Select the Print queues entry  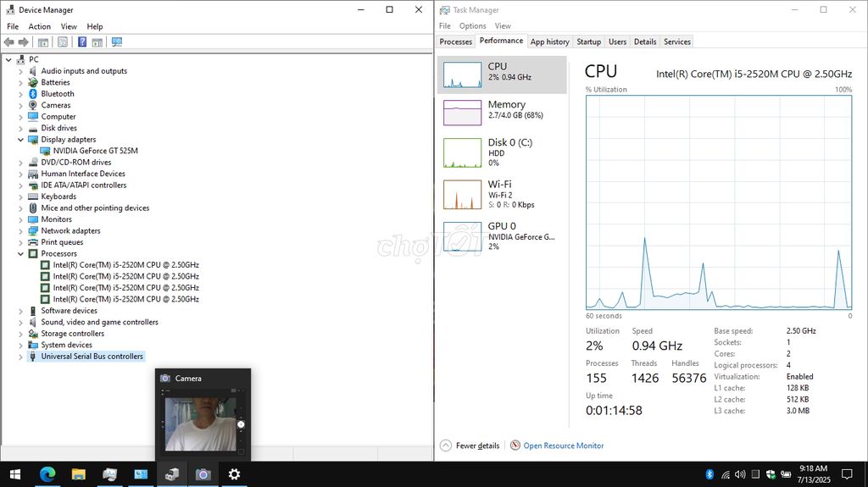(x=62, y=242)
